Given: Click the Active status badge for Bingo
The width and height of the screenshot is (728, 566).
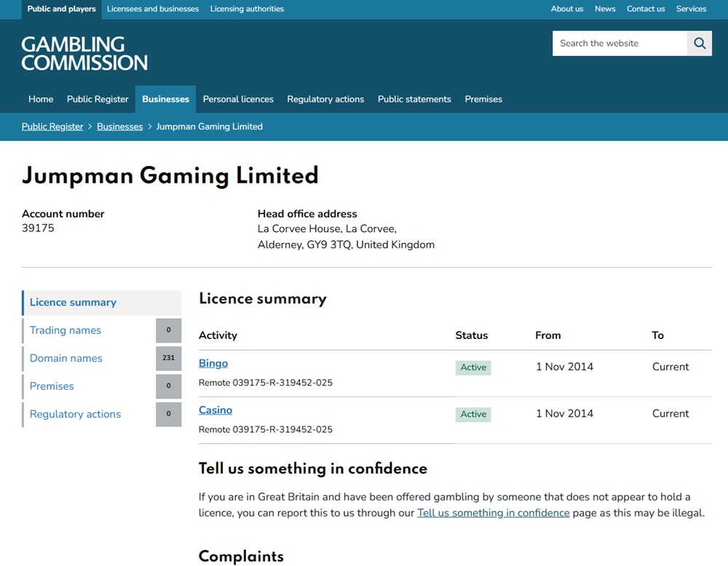Looking at the screenshot, I should 473,367.
